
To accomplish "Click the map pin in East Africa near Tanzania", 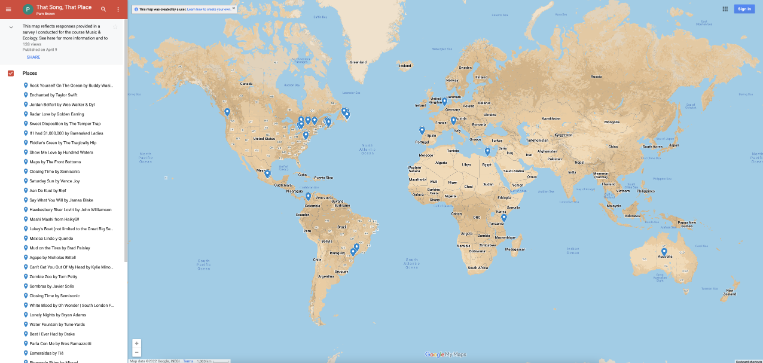I will (504, 218).
